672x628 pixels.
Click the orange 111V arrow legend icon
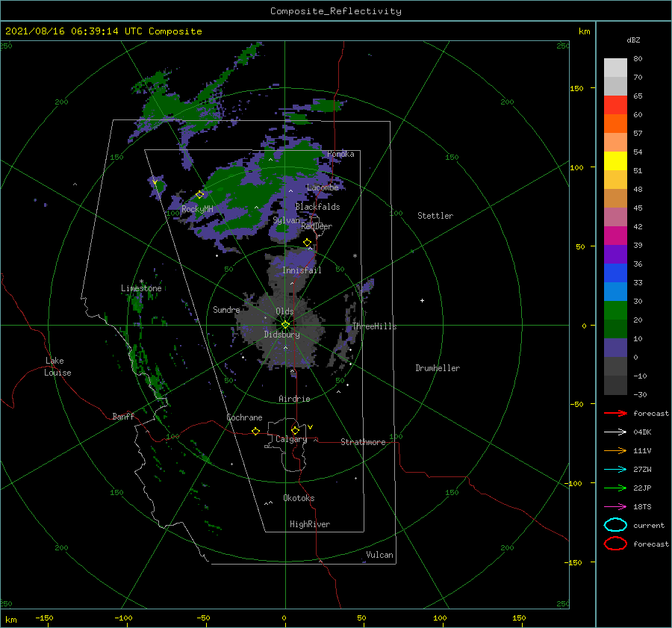(x=615, y=450)
